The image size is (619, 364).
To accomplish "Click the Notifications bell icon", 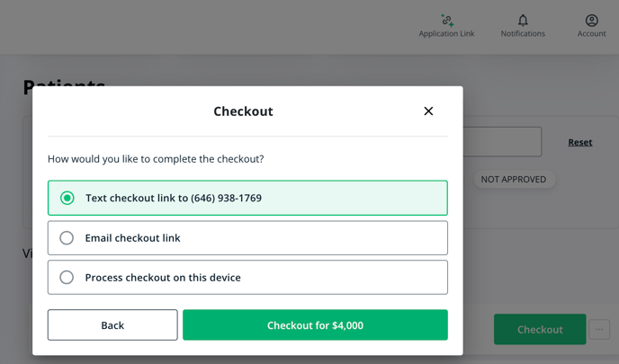I will (x=523, y=20).
